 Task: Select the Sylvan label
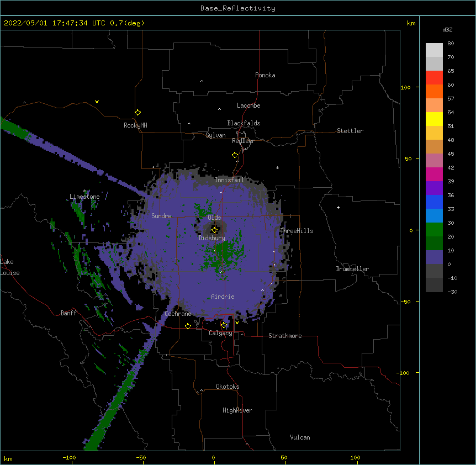[215, 135]
